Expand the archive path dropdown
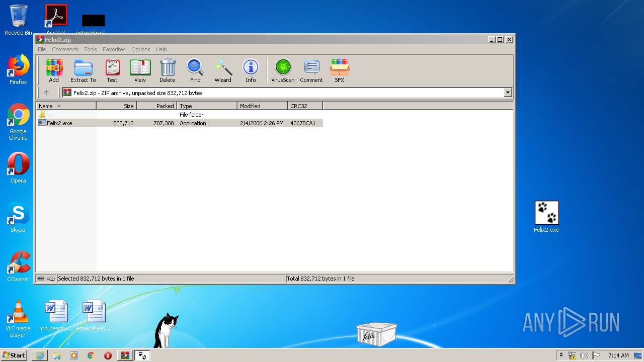 coord(508,93)
